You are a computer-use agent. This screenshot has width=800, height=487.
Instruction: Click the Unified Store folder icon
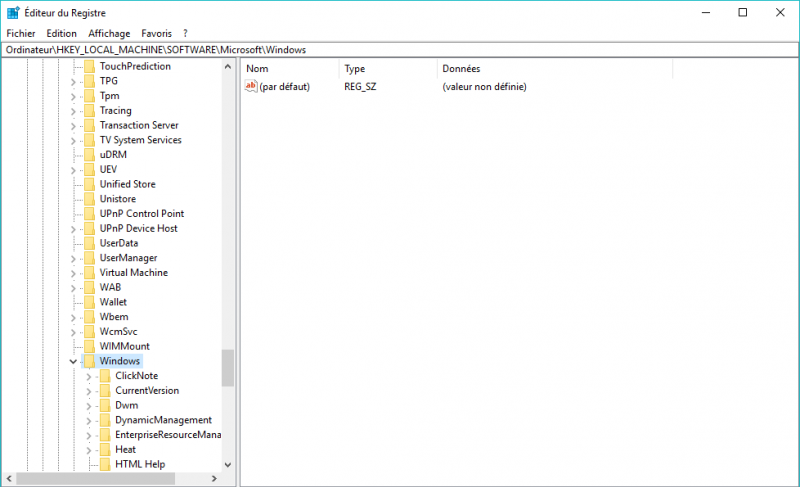pos(89,184)
